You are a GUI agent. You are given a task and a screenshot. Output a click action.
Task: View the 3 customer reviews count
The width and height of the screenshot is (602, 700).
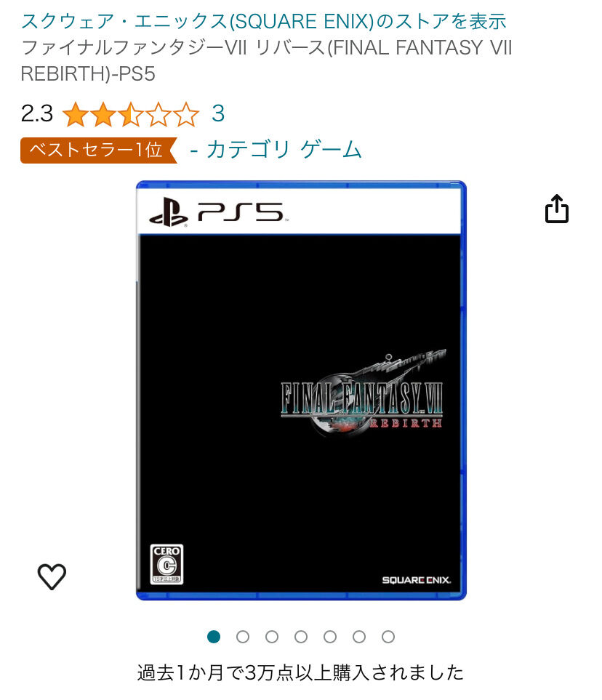218,113
